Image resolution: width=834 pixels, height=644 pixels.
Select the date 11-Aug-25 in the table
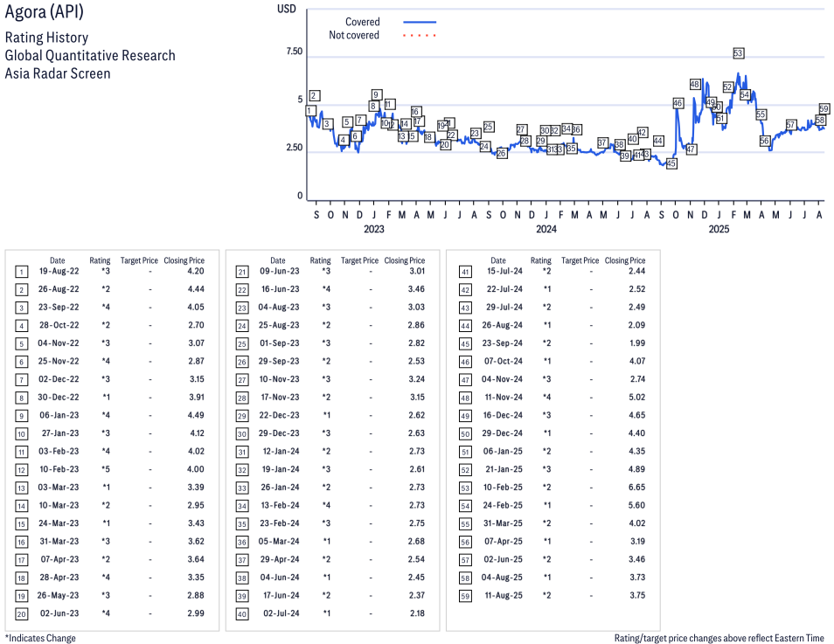(x=504, y=596)
